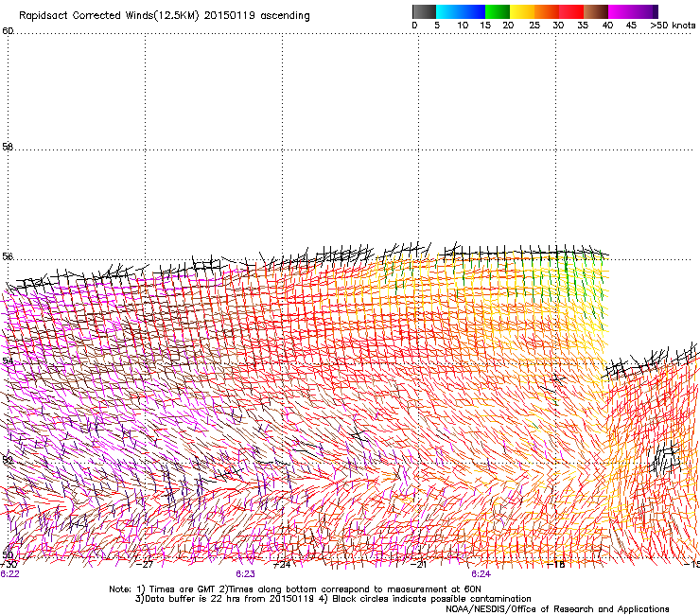Select the cyan-blue 5-15 knots color band
Image resolution: width=700 pixels, height=615 pixels.
click(x=461, y=11)
